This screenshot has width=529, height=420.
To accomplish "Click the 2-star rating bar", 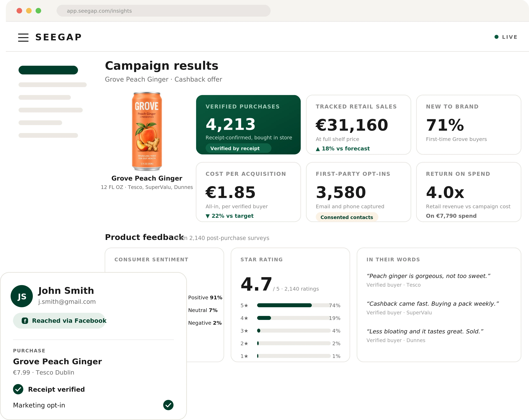I will (x=294, y=343).
